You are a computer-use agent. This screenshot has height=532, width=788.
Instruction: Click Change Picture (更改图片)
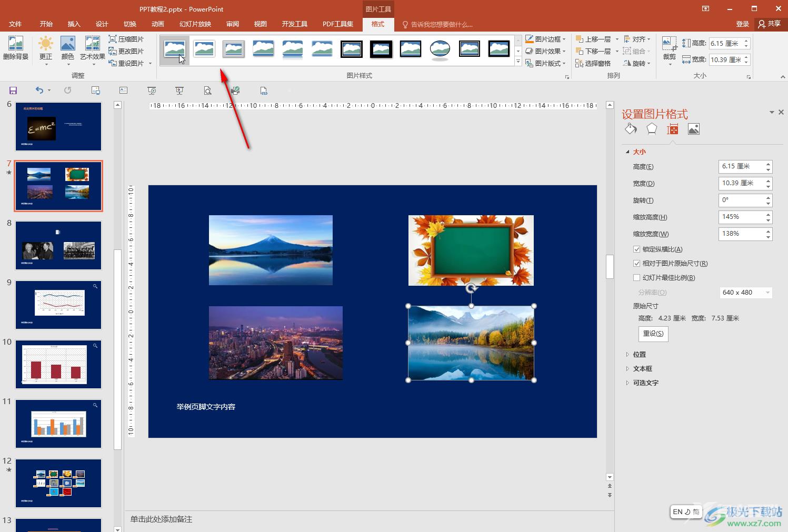tap(126, 51)
